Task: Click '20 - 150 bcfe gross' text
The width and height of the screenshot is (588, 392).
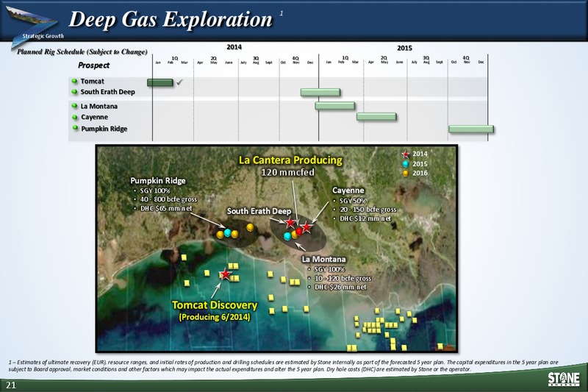Action: click(368, 210)
